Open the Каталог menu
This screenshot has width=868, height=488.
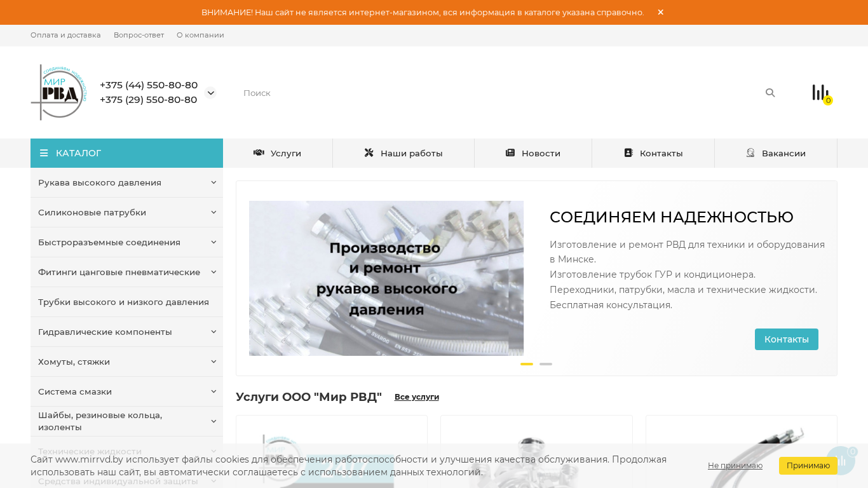[x=126, y=153]
